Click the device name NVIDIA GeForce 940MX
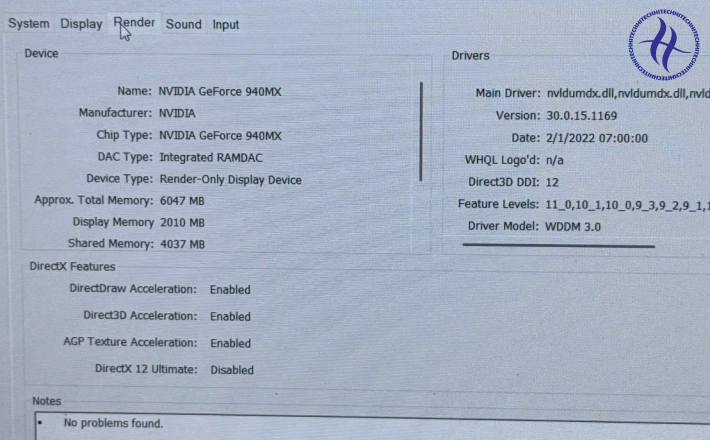 click(220, 91)
